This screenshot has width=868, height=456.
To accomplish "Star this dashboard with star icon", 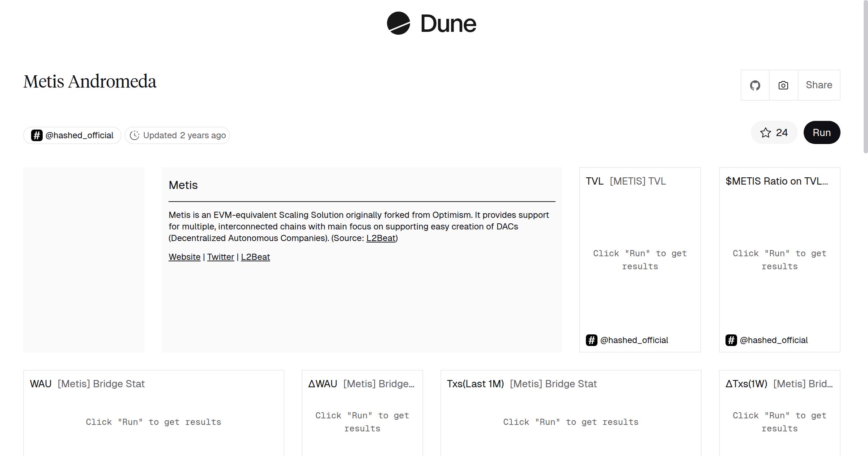I will [765, 133].
